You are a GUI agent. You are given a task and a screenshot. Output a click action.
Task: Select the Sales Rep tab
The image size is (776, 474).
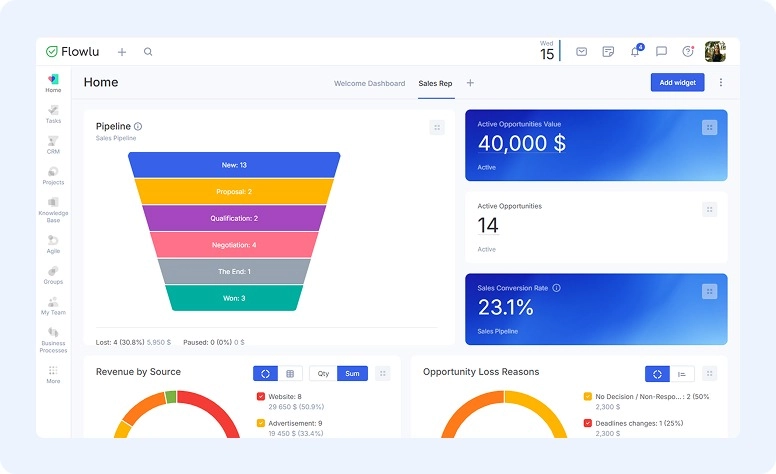click(436, 83)
